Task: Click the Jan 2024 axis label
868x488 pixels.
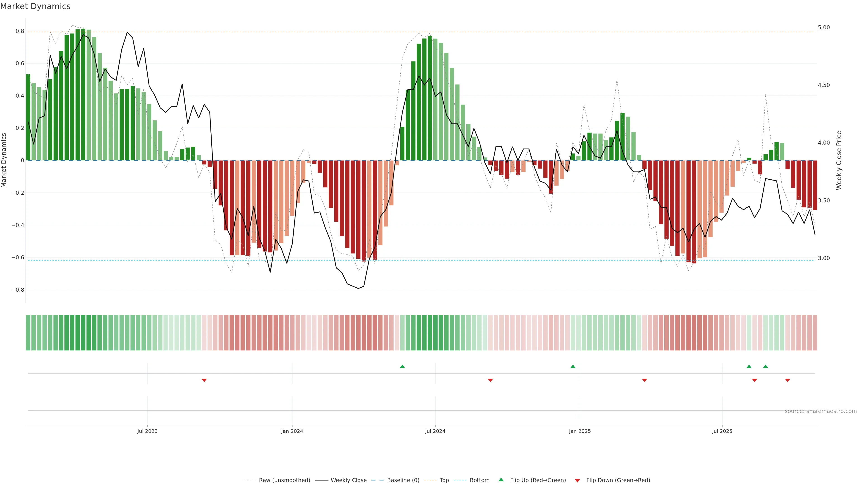Action: coord(292,431)
